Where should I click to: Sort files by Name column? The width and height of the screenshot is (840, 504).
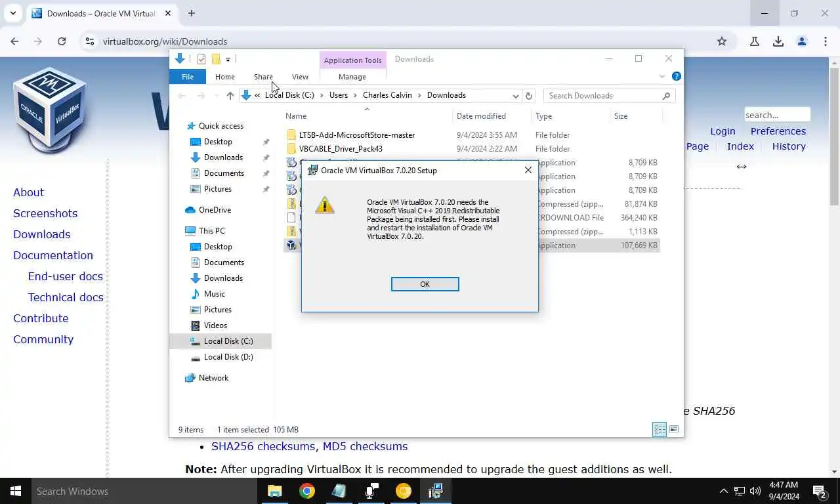point(296,116)
